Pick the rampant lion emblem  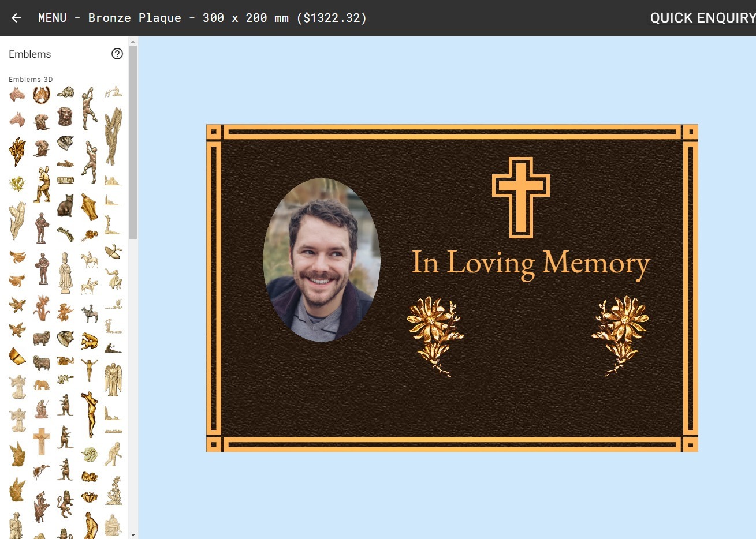(65, 504)
